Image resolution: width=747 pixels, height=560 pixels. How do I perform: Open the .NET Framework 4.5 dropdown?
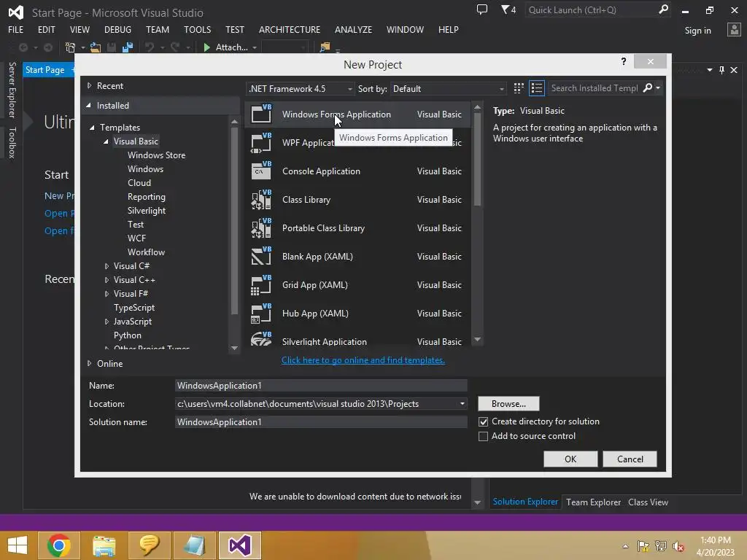tap(300, 88)
